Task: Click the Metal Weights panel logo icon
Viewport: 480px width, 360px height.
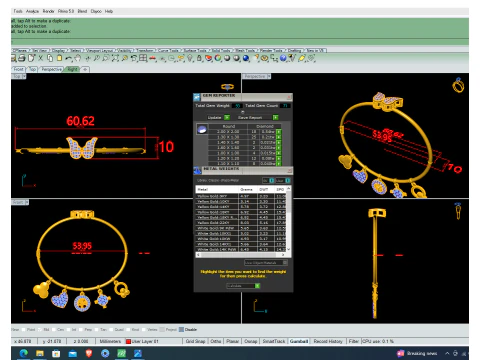Action: pyautogui.click(x=197, y=170)
